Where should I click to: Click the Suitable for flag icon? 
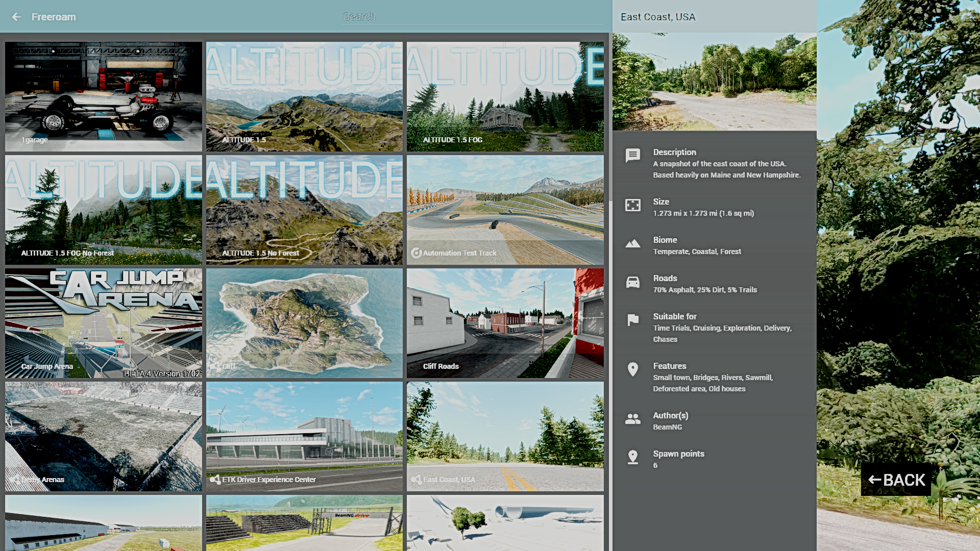tap(633, 320)
